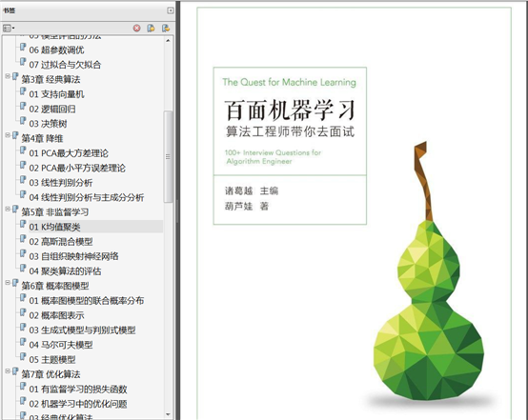The width and height of the screenshot is (528, 420).
Task: Click the bookmark icon beside 03 线性判别分析
Action: pyautogui.click(x=23, y=180)
